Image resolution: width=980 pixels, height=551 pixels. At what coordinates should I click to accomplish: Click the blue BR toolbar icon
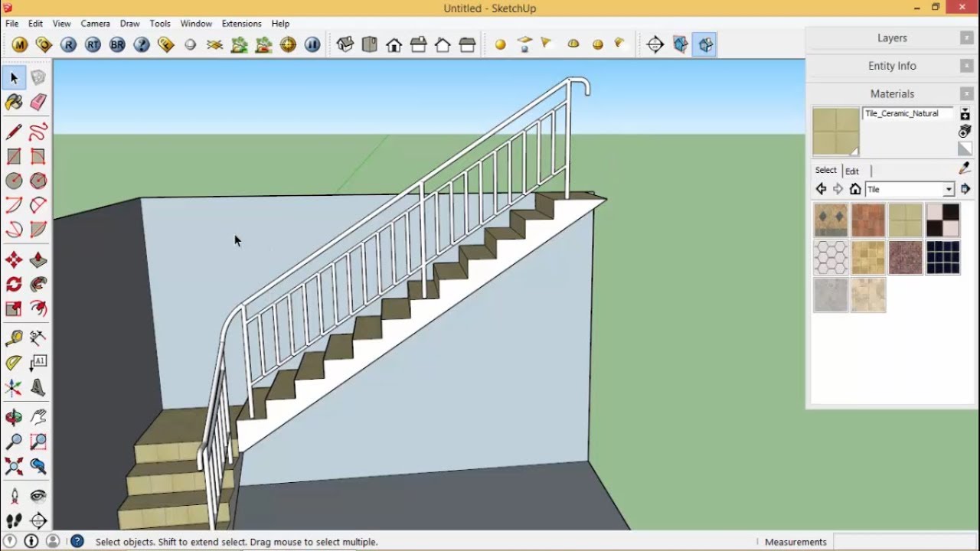(117, 45)
